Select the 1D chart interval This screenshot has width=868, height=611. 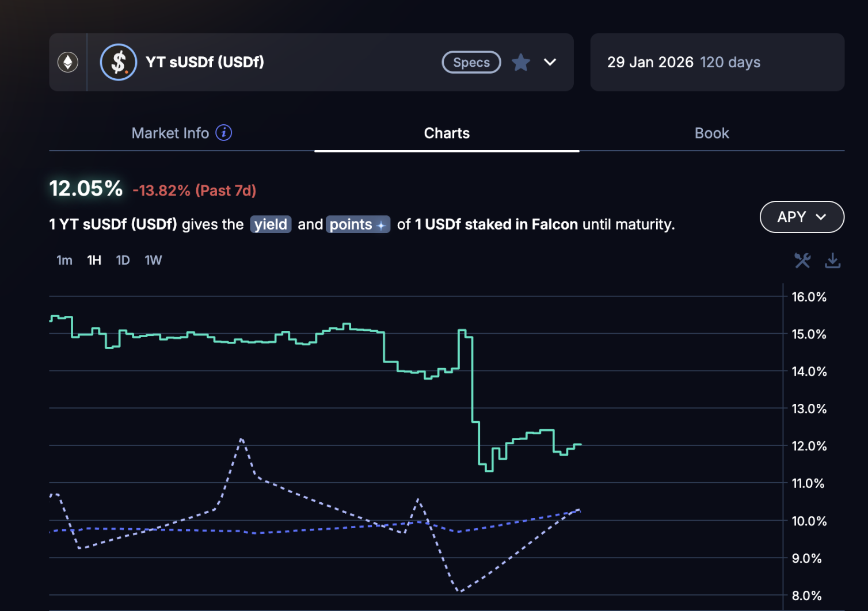pos(123,261)
